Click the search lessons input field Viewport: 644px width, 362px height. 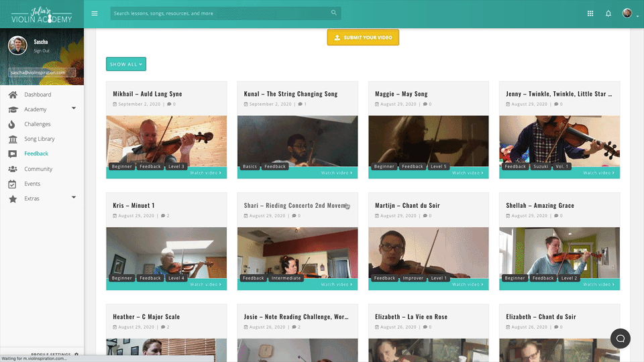(x=225, y=13)
